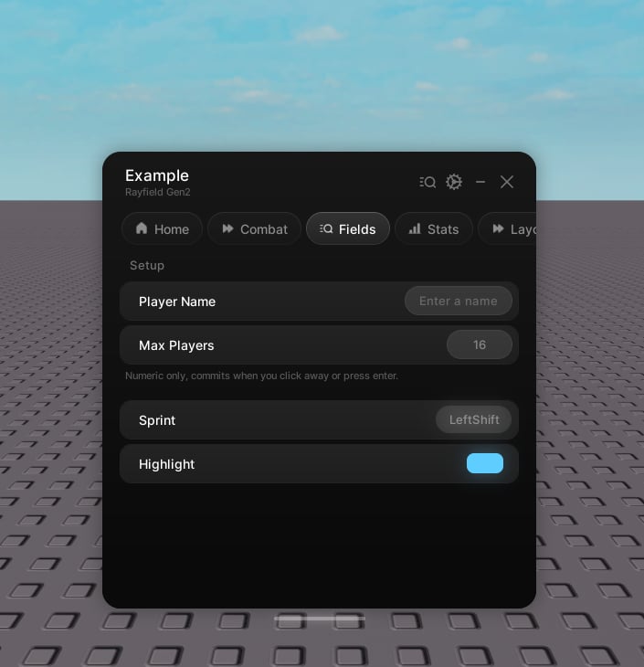Switch to the Combat tab
Screen dimensions: 644x667
click(x=254, y=228)
